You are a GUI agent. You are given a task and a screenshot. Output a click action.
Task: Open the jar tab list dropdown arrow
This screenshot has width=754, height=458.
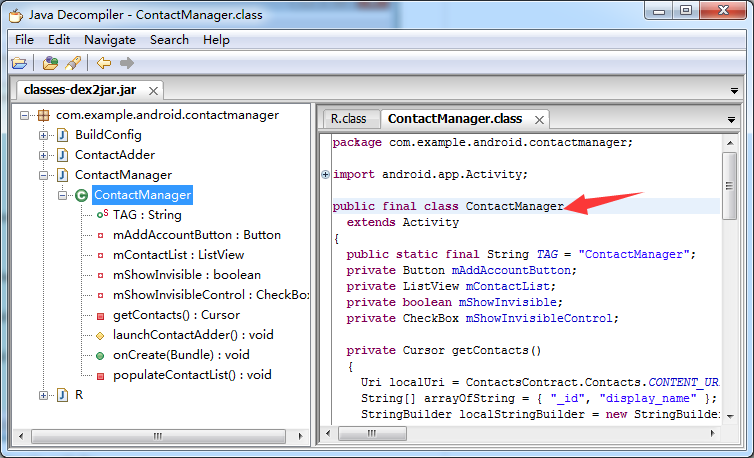click(734, 91)
